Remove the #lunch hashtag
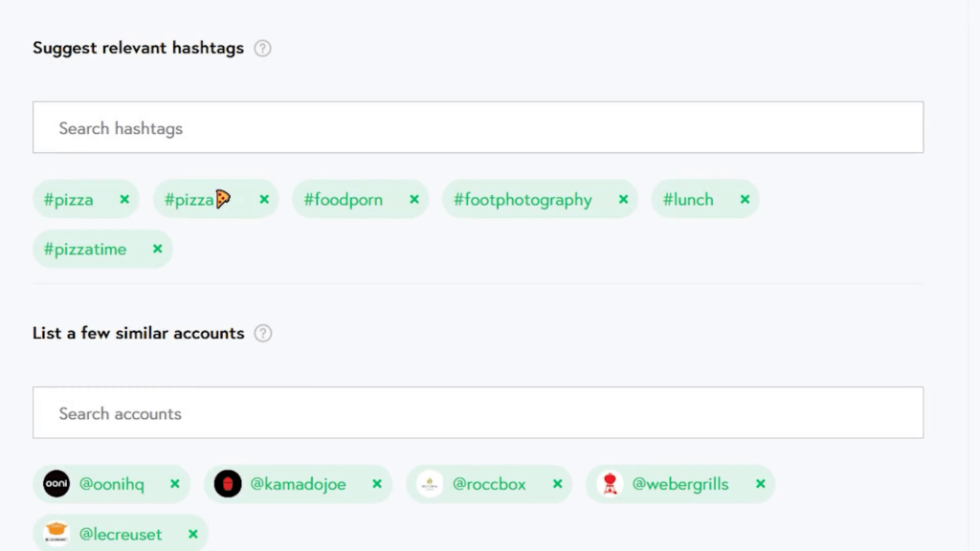The width and height of the screenshot is (980, 551). (745, 200)
